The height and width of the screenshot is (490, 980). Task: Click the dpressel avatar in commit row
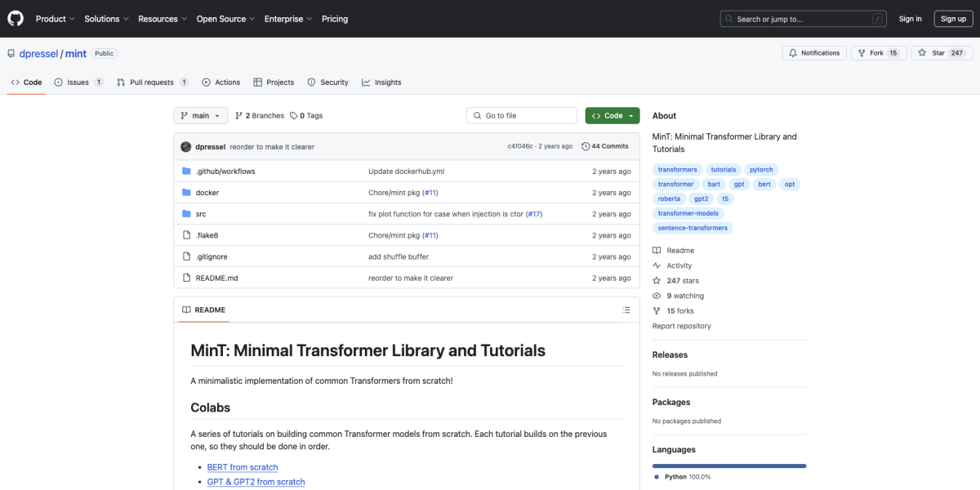point(186,147)
